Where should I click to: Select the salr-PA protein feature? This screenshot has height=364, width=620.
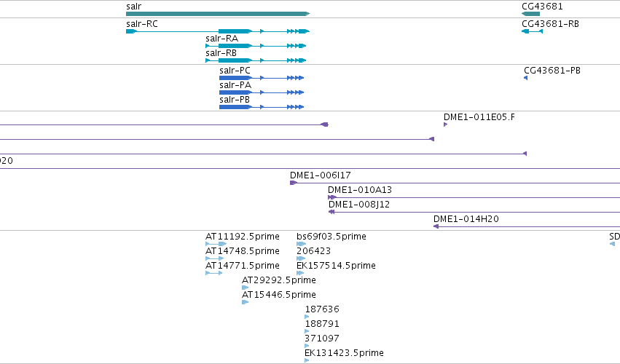click(262, 92)
